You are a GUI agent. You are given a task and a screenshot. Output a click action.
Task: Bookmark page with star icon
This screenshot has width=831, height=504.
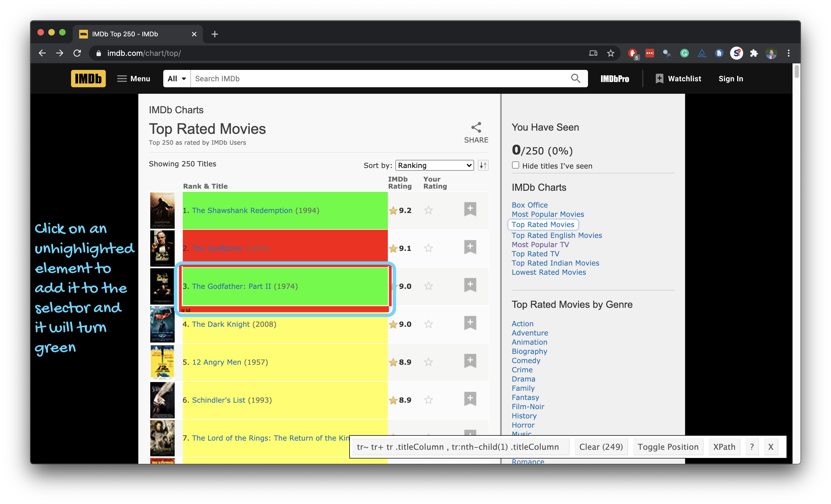point(611,53)
